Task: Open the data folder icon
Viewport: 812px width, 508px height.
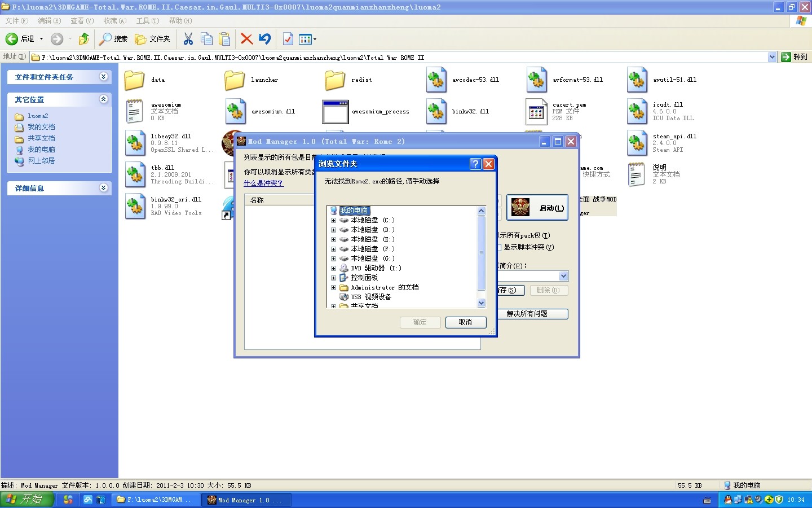Action: click(x=134, y=80)
